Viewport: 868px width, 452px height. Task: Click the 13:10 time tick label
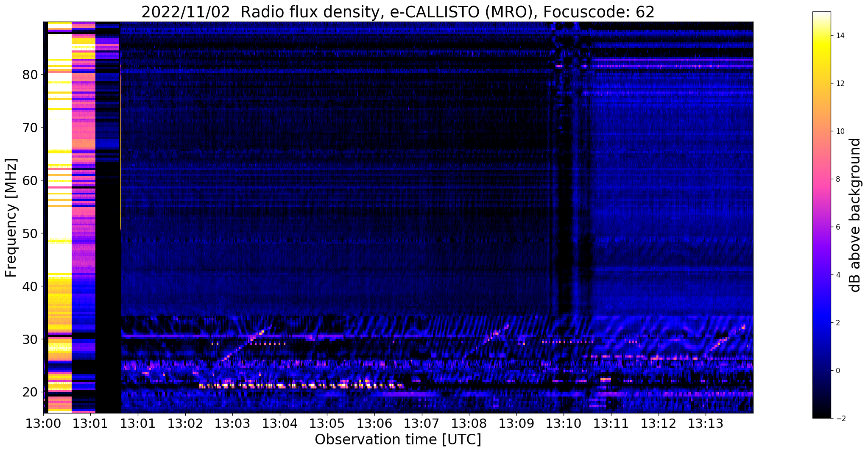coord(564,424)
